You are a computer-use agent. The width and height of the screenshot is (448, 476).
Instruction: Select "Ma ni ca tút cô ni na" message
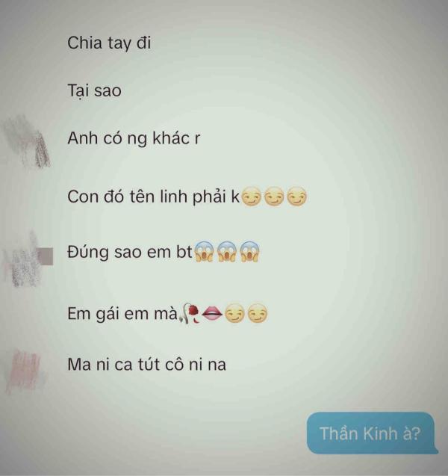pyautogui.click(x=147, y=365)
